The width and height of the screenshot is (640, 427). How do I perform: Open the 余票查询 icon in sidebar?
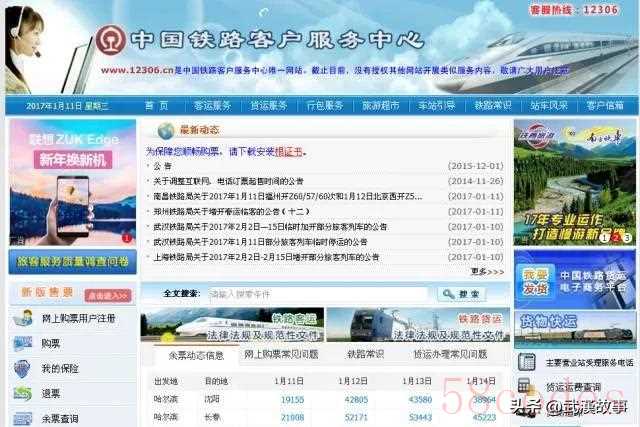pyautogui.click(x=22, y=419)
